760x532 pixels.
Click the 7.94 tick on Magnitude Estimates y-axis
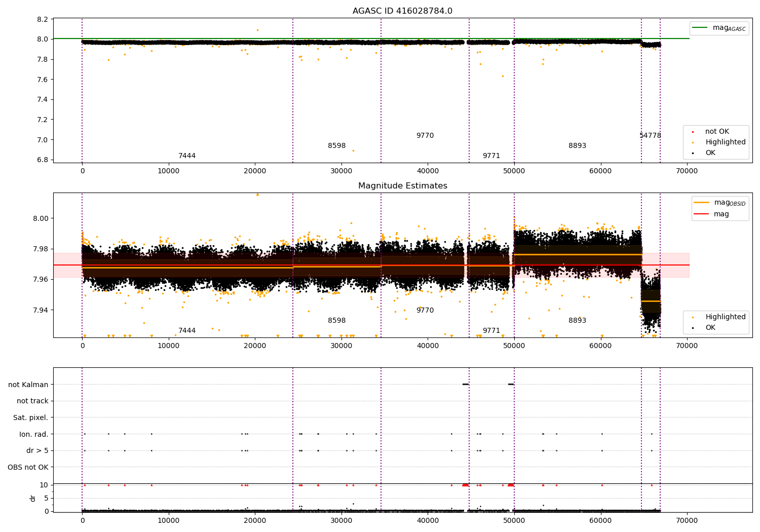click(x=40, y=310)
